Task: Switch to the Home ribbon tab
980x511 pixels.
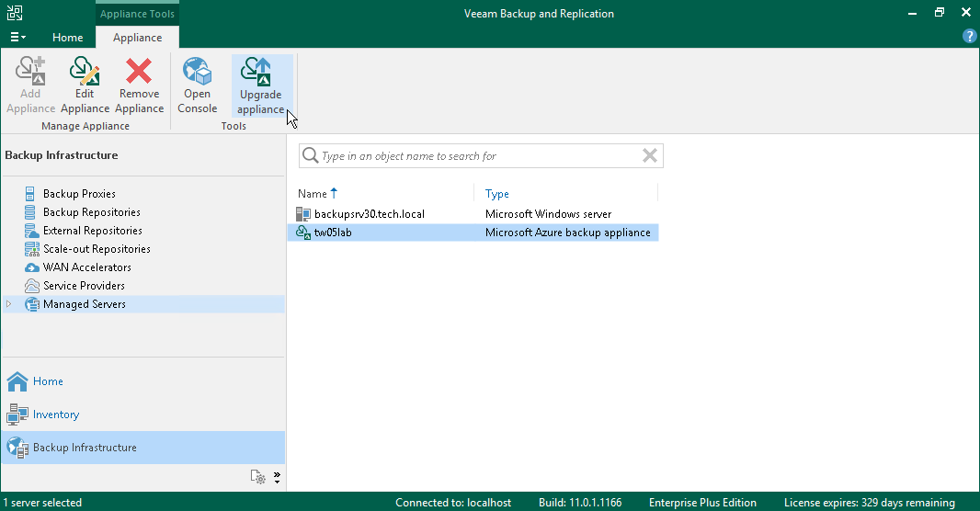Action: pyautogui.click(x=67, y=38)
